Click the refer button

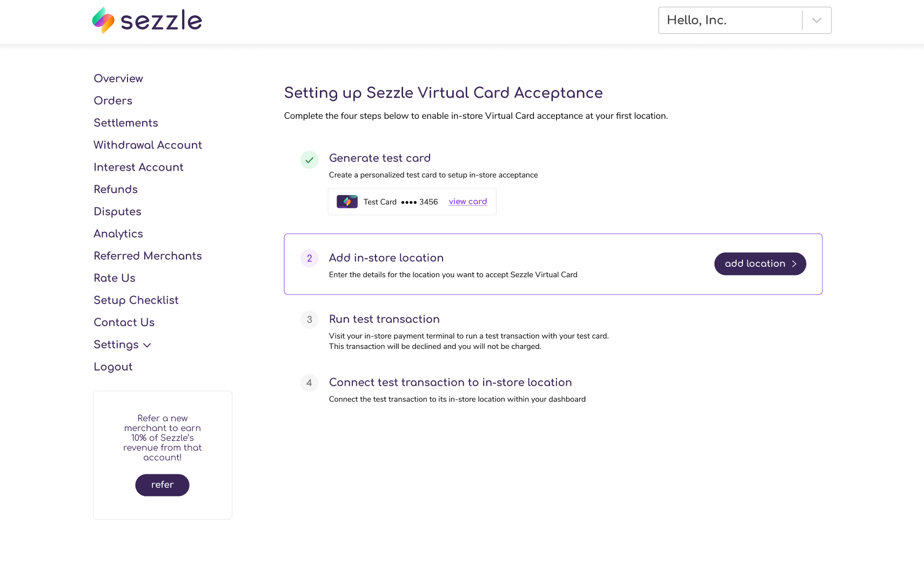tap(162, 485)
